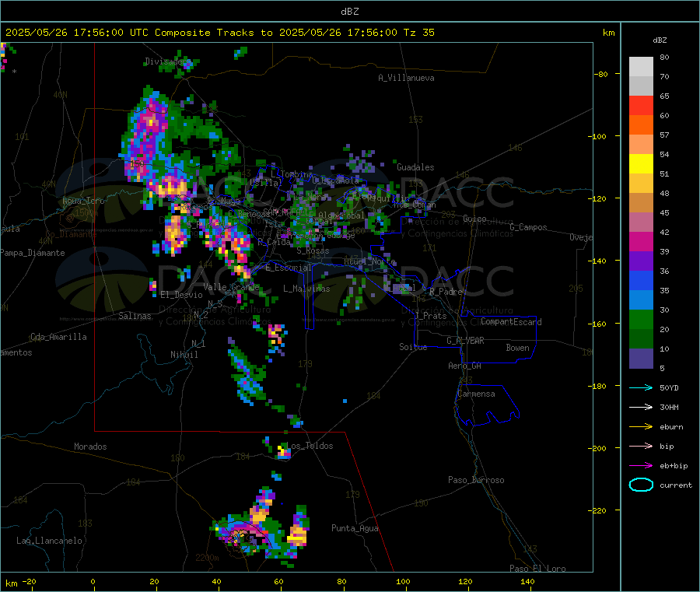Screen dimensions: 700x592
Task: Select the yellow 51-54 dBZ color band
Action: pyautogui.click(x=641, y=164)
